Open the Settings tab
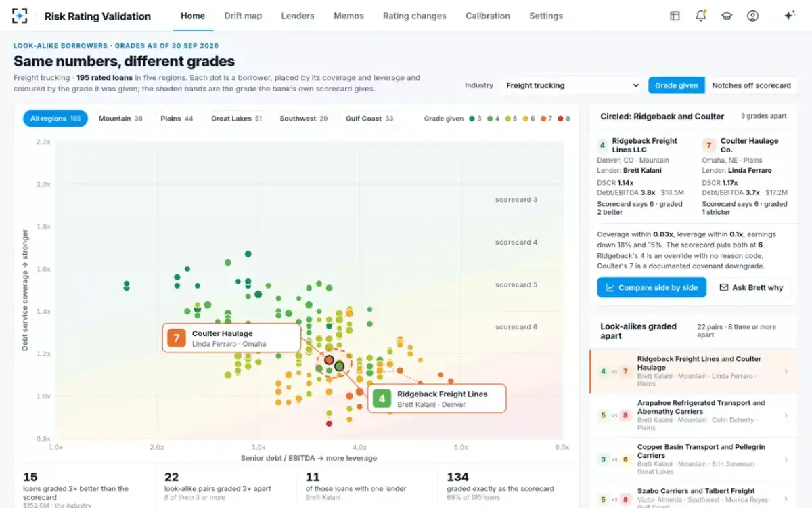Screen dimensions: 812x508 pos(546,16)
